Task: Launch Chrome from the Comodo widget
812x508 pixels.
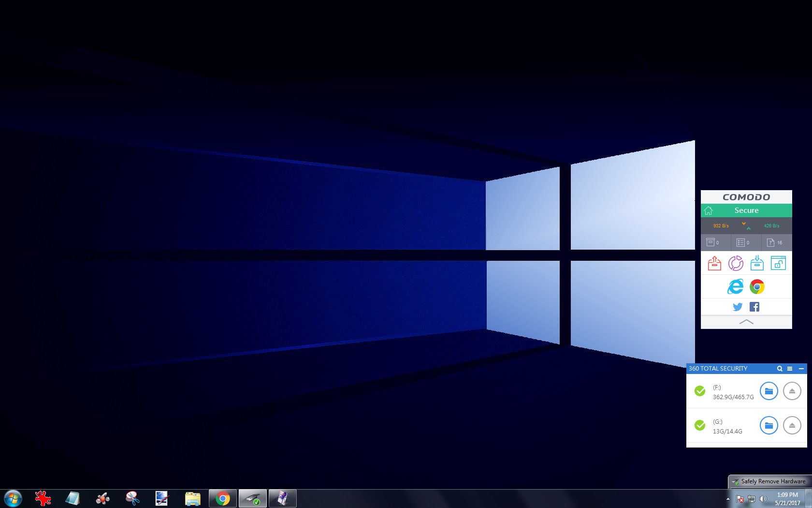Action: click(x=757, y=287)
